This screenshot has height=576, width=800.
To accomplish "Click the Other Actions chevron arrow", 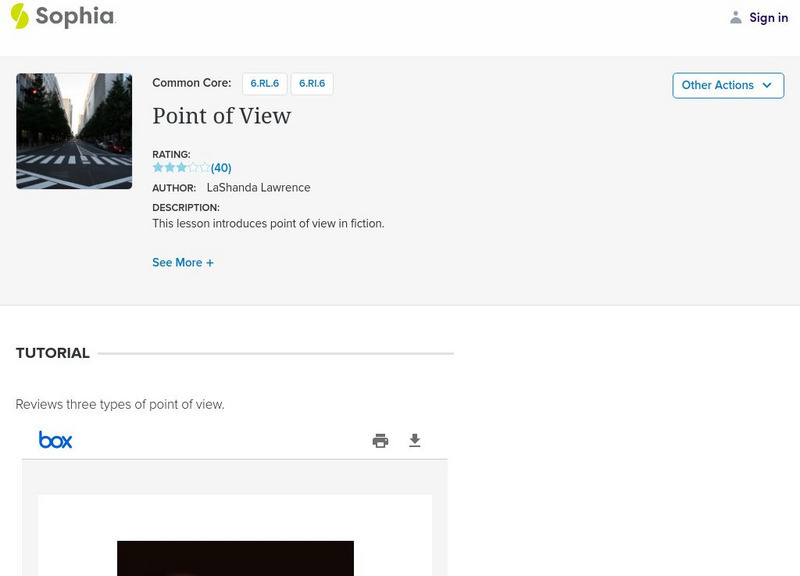I will click(x=765, y=86).
